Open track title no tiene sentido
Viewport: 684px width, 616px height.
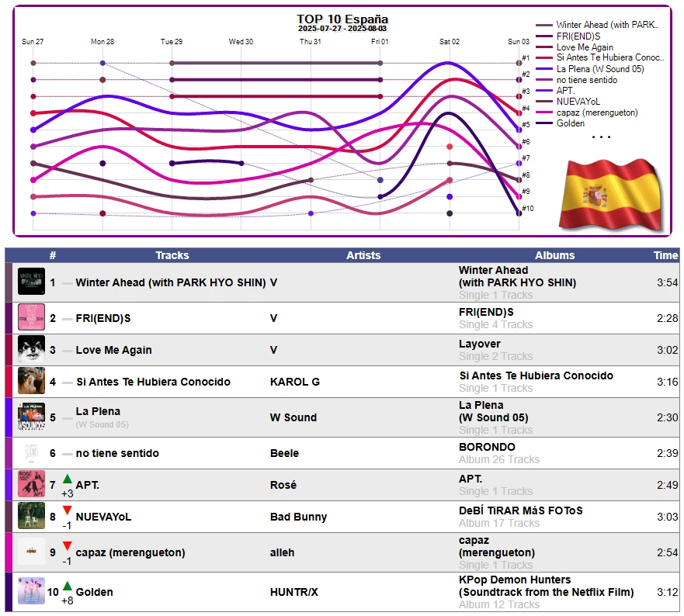point(117,453)
